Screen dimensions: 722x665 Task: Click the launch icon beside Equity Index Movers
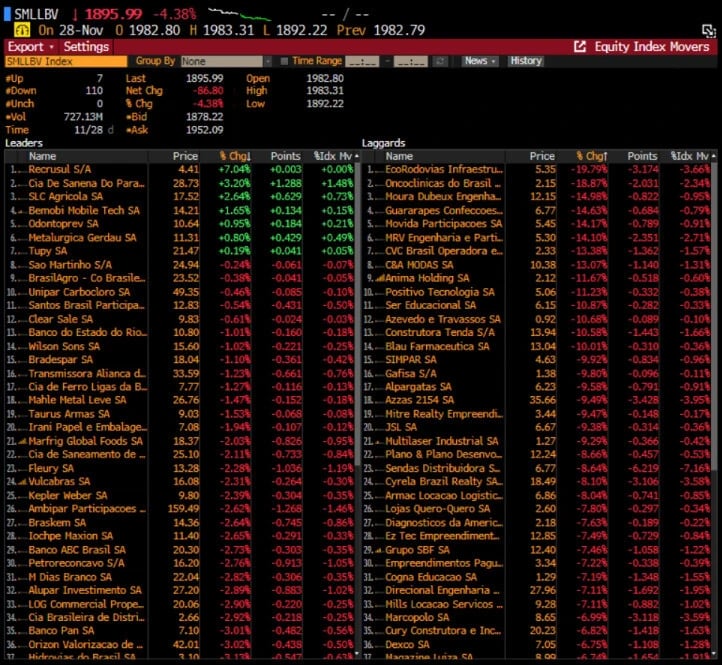point(580,47)
